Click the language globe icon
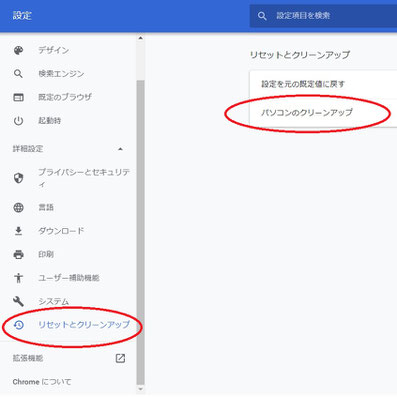 (x=18, y=207)
